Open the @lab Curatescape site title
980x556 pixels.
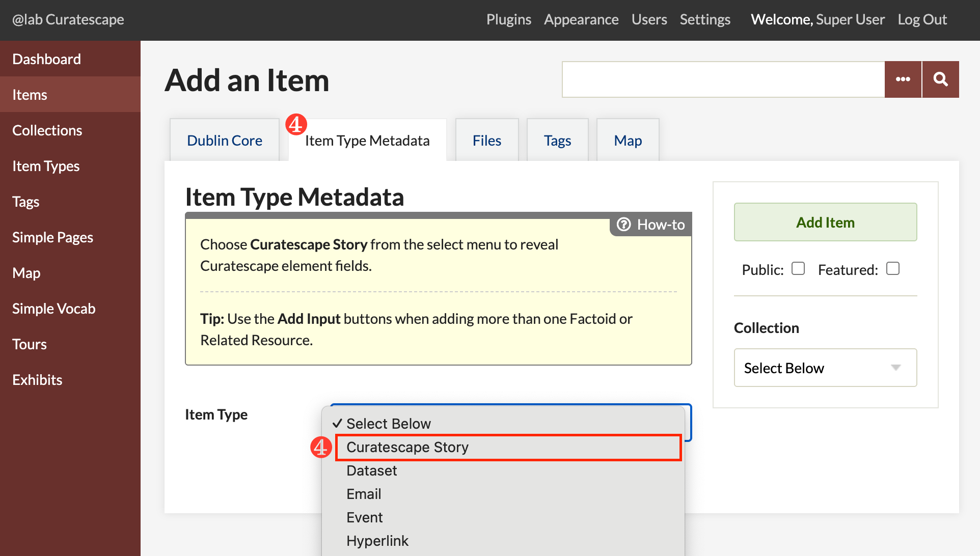(68, 19)
